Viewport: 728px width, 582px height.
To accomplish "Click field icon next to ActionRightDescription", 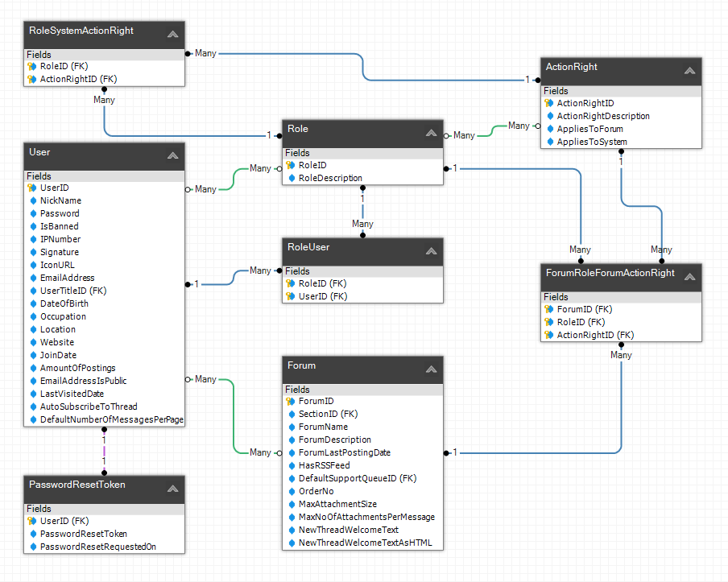I will click(x=550, y=116).
